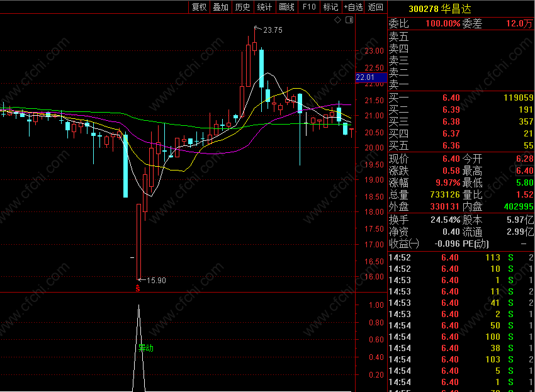Click the 收益(一) -0.096 value
Screen dimensions: 535x392
pyautogui.click(x=447, y=244)
